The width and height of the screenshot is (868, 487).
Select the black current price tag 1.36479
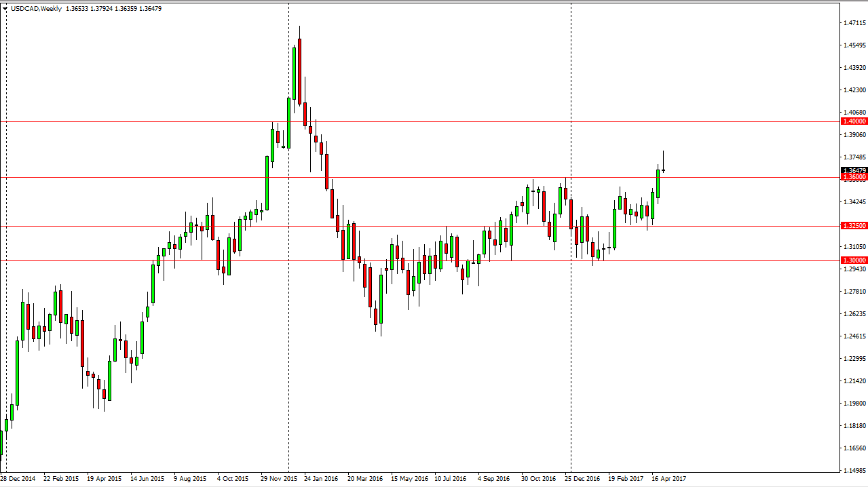point(854,171)
